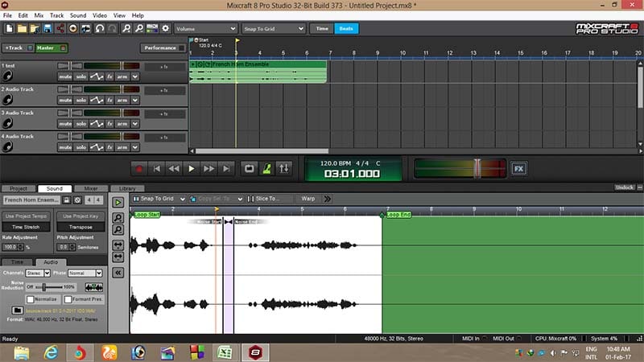
Task: Click the Burn CD toolbar icon
Action: 73,28
